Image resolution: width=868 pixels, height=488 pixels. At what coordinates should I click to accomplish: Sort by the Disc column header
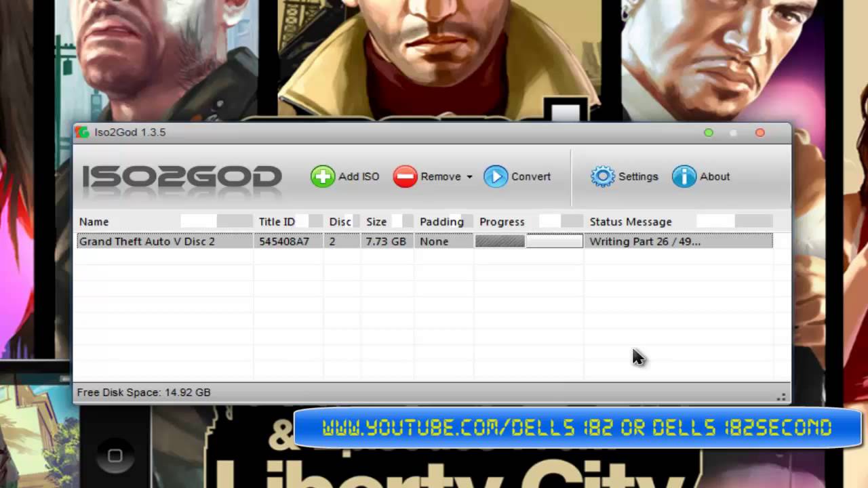[342, 222]
